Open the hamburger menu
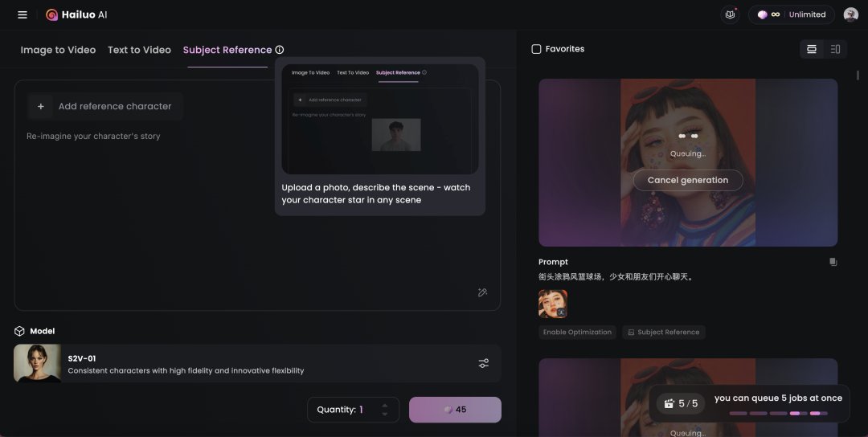 [x=23, y=15]
